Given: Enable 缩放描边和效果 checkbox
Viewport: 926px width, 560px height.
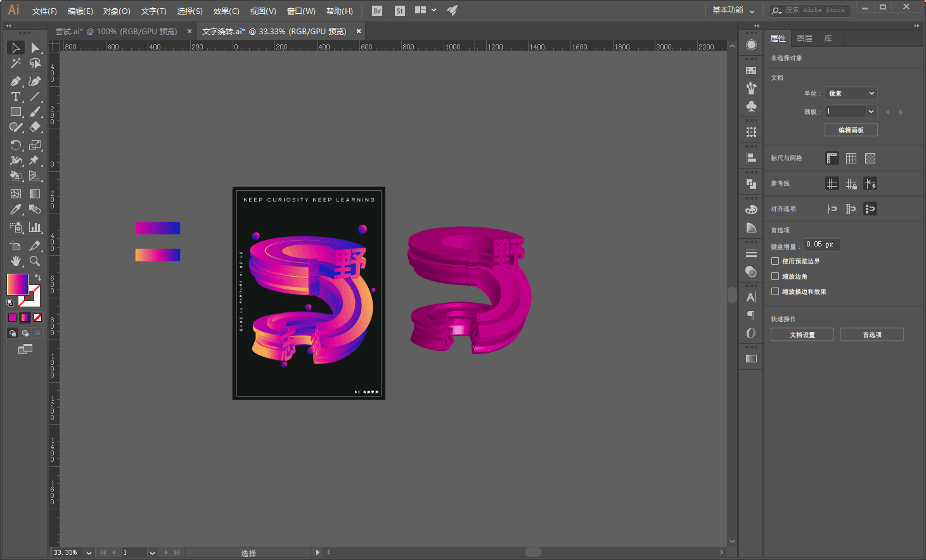Looking at the screenshot, I should click(x=775, y=291).
